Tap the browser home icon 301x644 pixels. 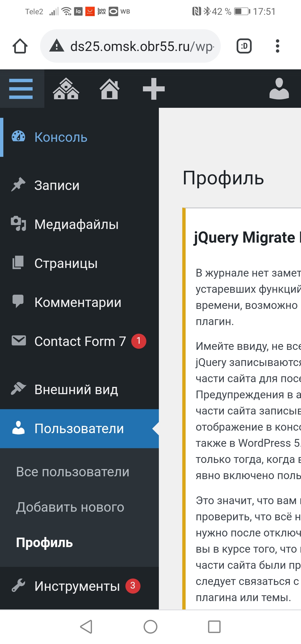click(20, 46)
